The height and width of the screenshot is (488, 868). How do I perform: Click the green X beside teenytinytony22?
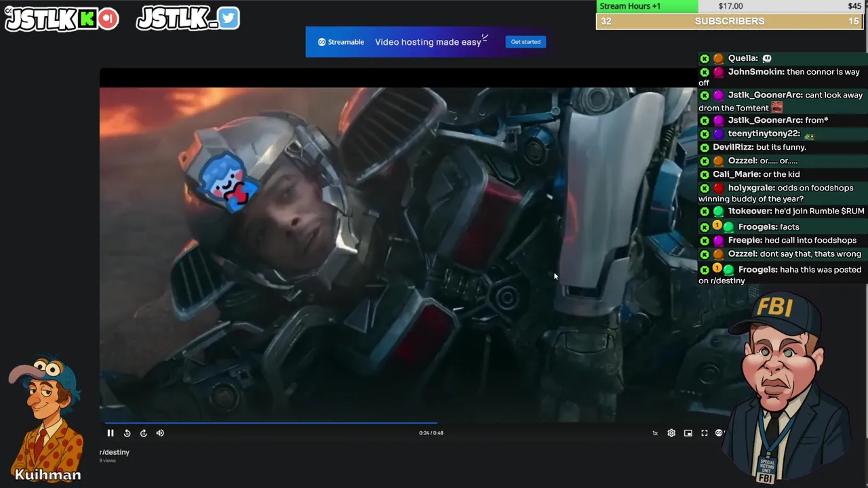click(x=705, y=134)
